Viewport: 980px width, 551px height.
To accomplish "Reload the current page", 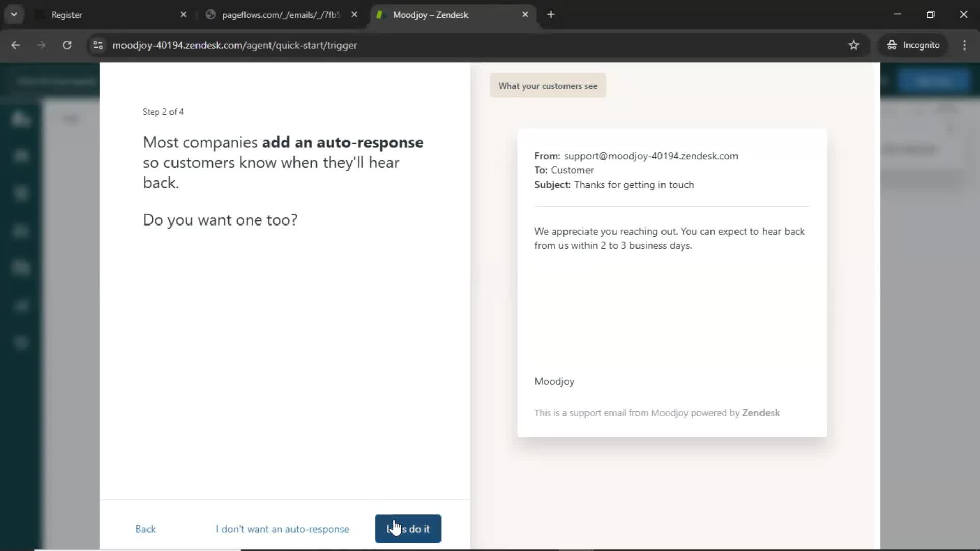I will click(x=67, y=45).
